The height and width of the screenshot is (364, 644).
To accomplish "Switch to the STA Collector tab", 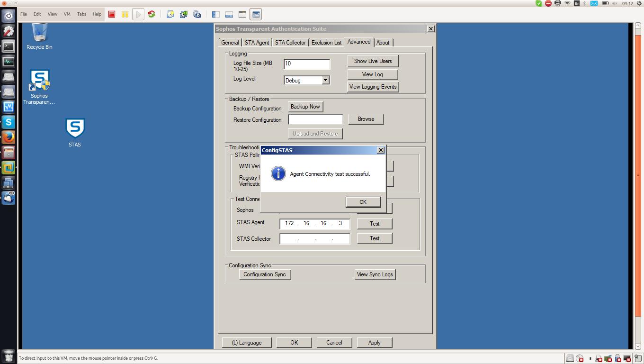I will click(290, 43).
